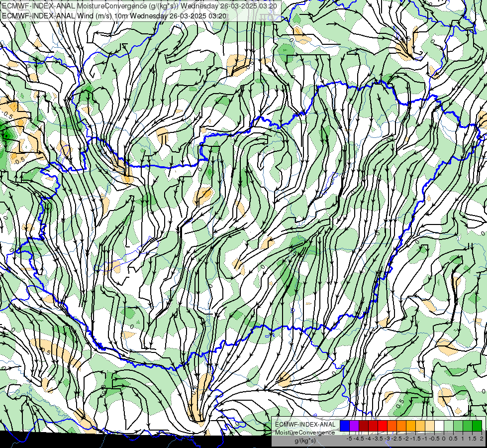Pick the medium green swatch between 1 and 1.5
Viewport: 487px width, 448px height.
pos(468,426)
